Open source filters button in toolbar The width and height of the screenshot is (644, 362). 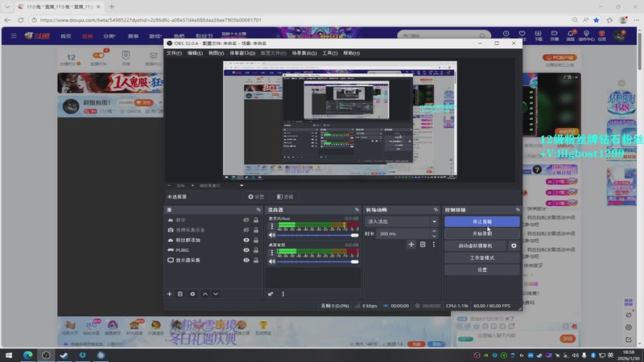(x=285, y=197)
